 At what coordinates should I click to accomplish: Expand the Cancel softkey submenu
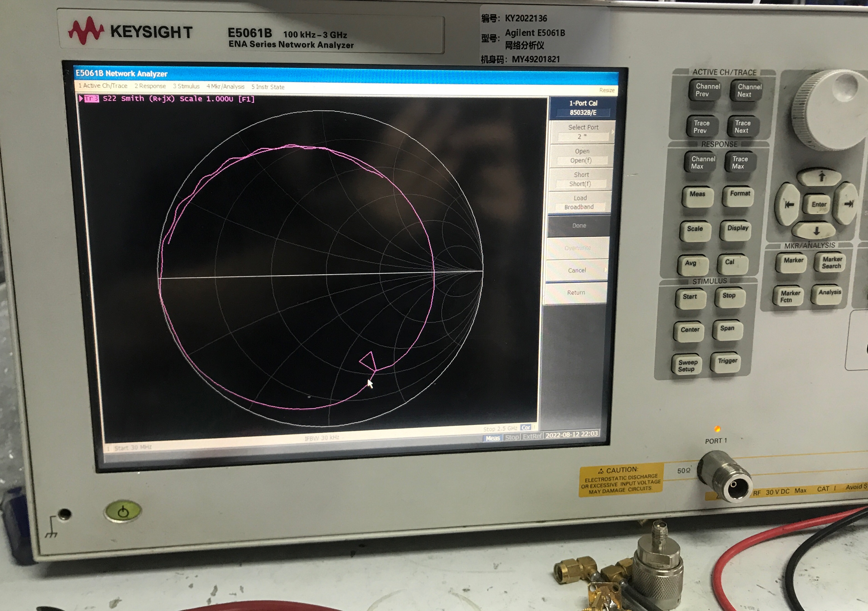(577, 270)
